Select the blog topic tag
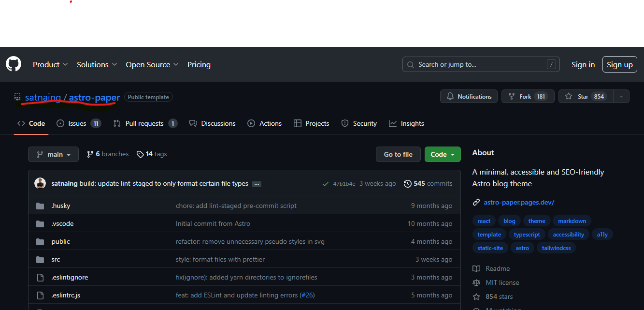 point(509,221)
